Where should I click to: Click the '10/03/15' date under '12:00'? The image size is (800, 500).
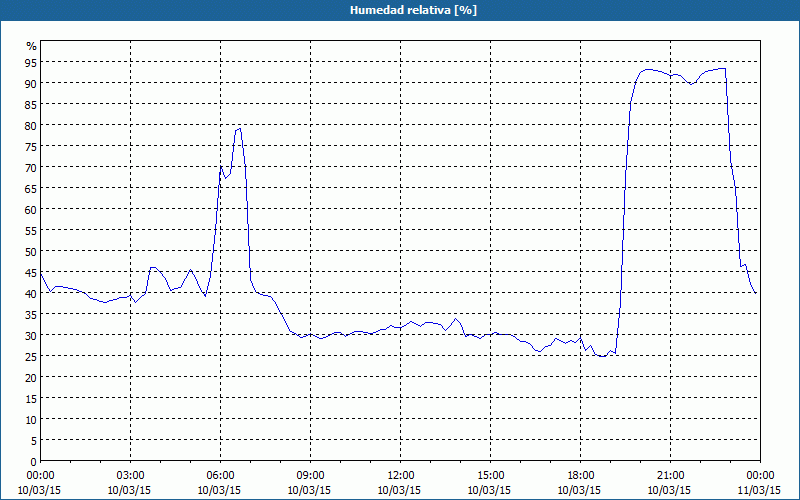pos(399,490)
